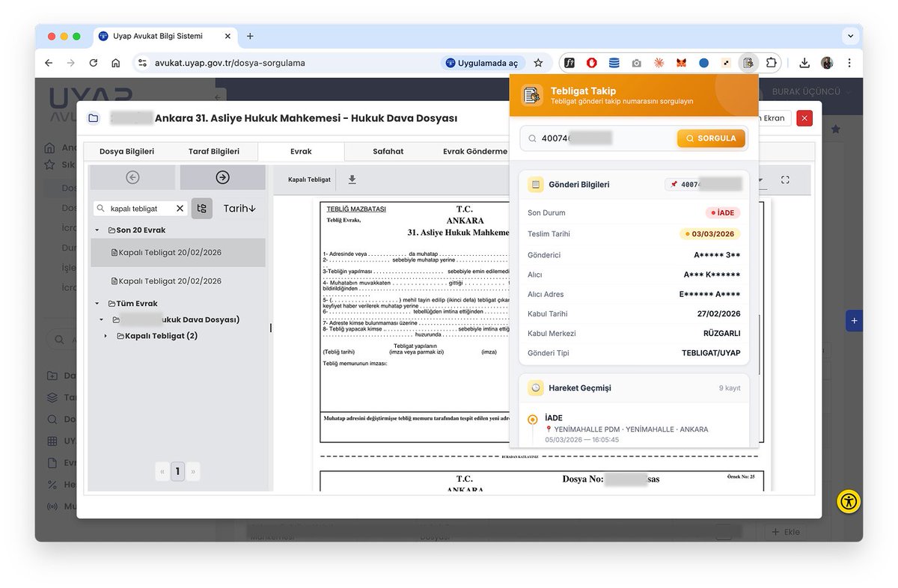View site information icon in address bar
The image size is (898, 588).
point(142,63)
